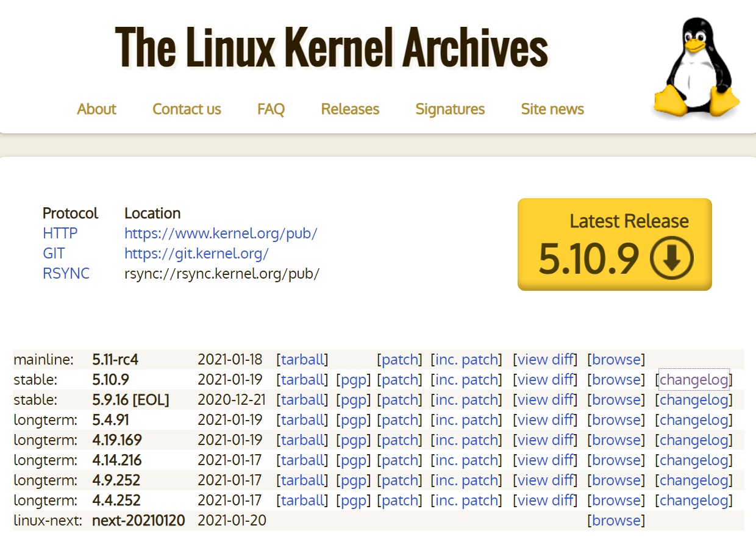The width and height of the screenshot is (756, 545).
Task: Download the patch for longterm 5.4.91
Action: tap(400, 419)
